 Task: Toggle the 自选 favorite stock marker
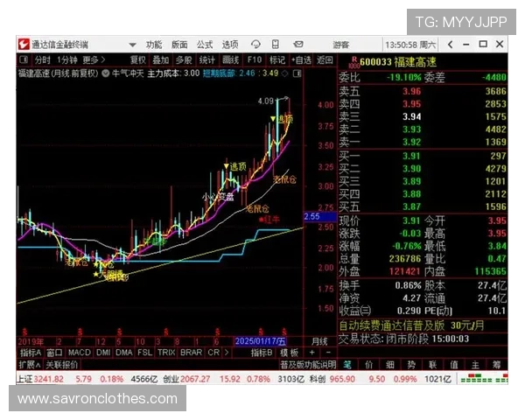coord(301,60)
